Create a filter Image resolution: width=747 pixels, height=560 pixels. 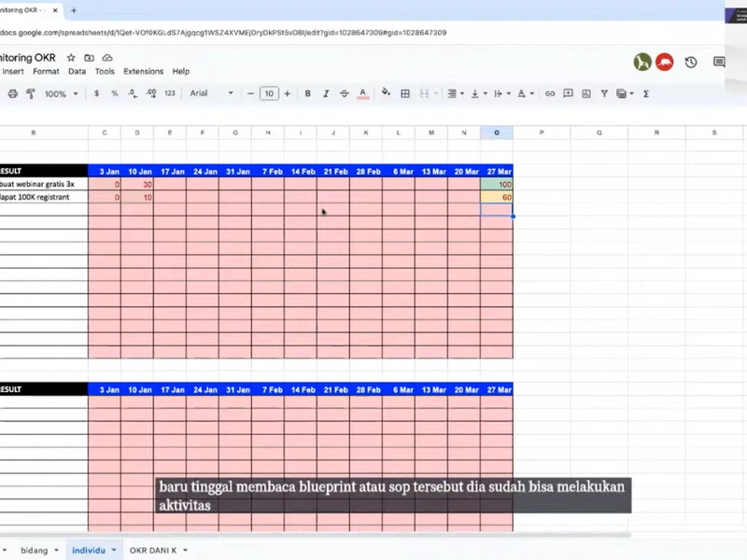pos(603,93)
